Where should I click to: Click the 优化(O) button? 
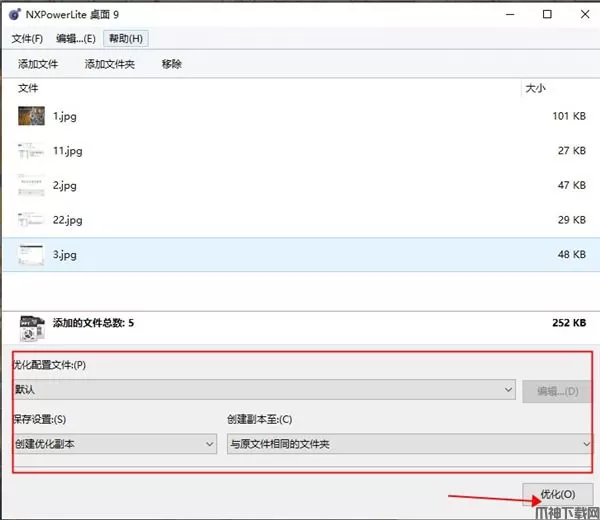[558, 494]
